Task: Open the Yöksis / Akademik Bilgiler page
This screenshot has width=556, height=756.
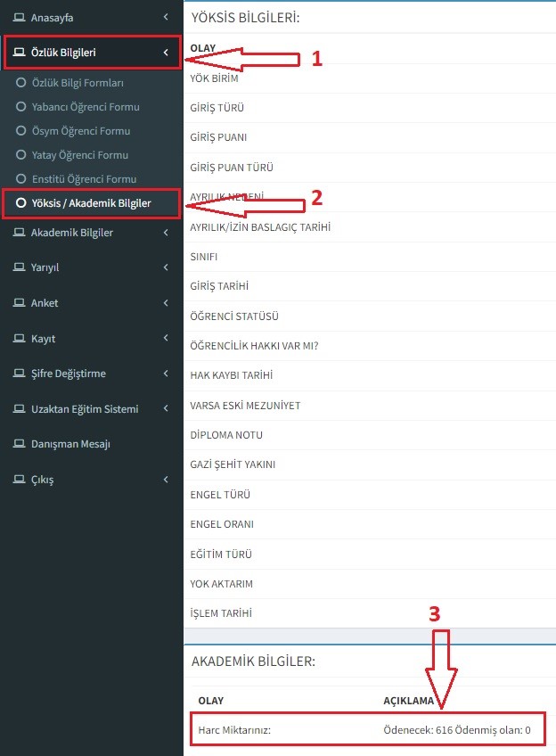Action: (91, 203)
